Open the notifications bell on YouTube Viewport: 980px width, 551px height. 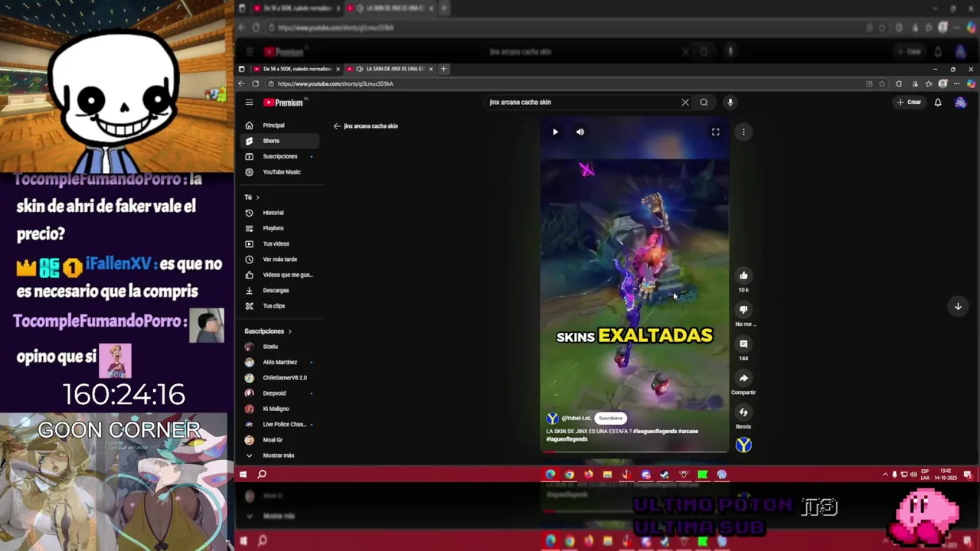pyautogui.click(x=938, y=103)
